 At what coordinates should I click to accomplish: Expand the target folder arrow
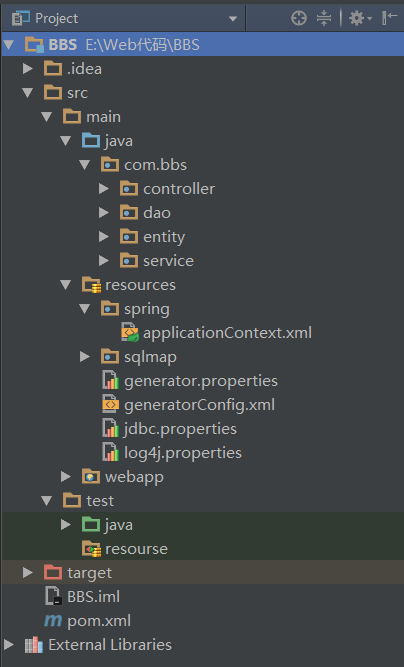(x=28, y=573)
